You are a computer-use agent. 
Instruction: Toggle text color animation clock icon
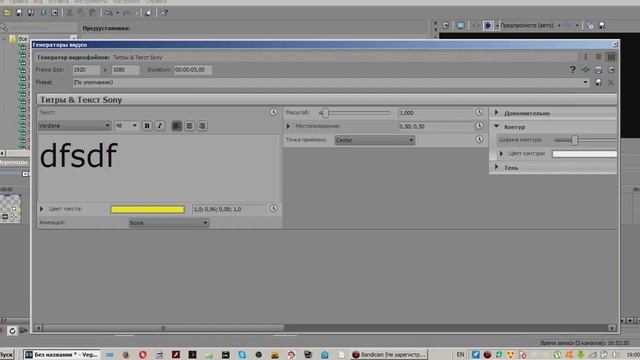(273, 209)
